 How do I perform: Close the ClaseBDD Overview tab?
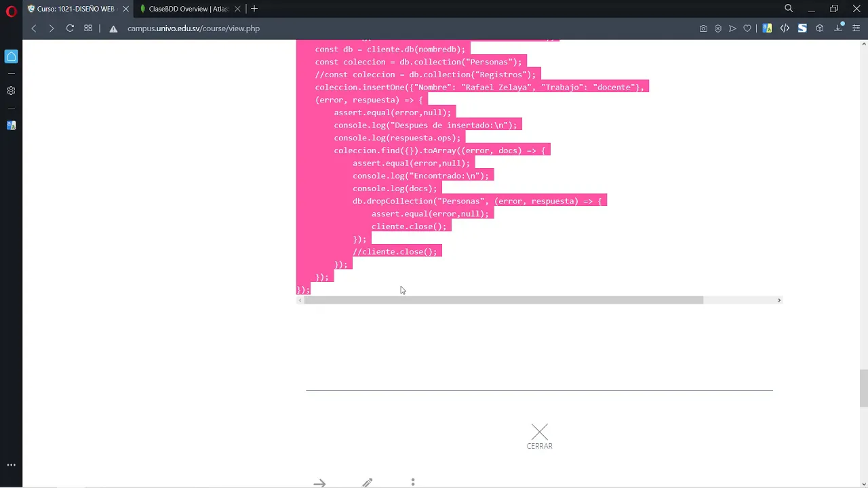pyautogui.click(x=237, y=9)
